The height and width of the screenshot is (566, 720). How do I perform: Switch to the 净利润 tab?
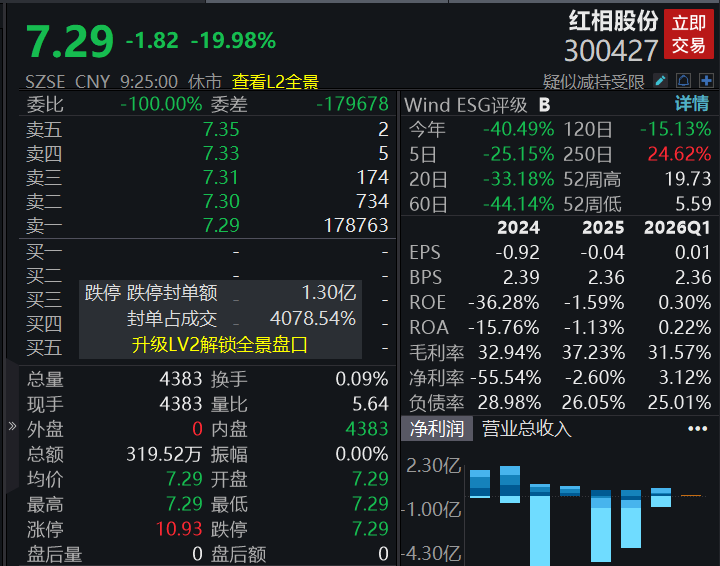(x=437, y=429)
